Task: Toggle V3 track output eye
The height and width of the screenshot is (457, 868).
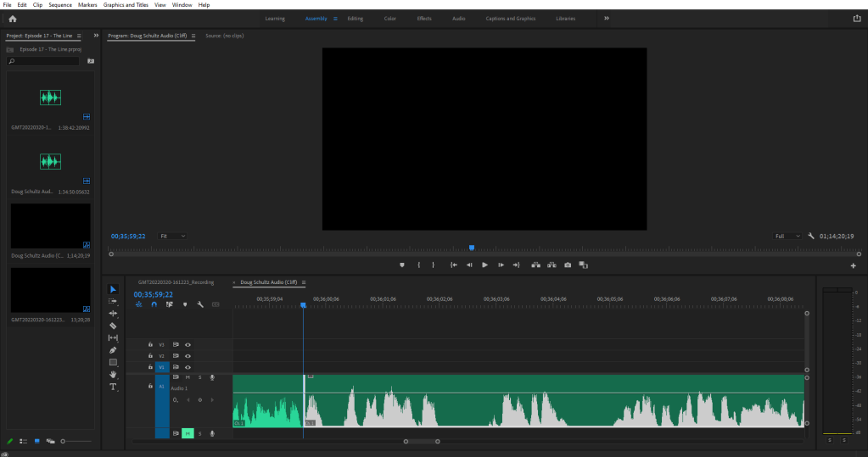Action: (188, 344)
